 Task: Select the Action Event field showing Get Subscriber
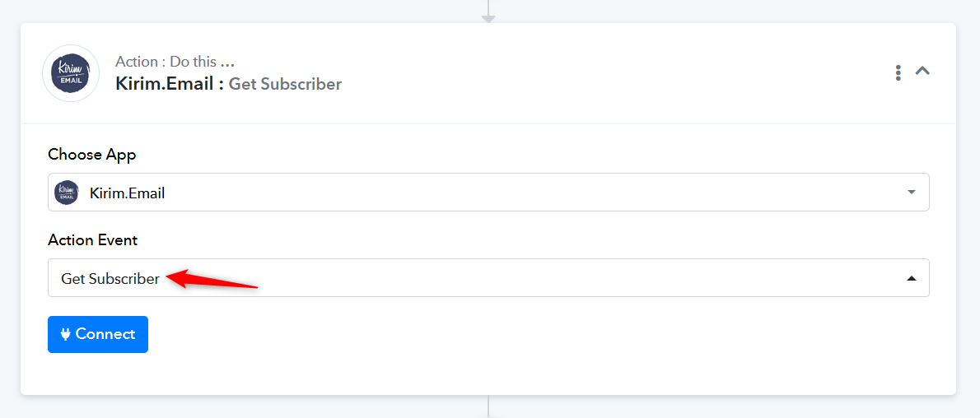click(488, 278)
